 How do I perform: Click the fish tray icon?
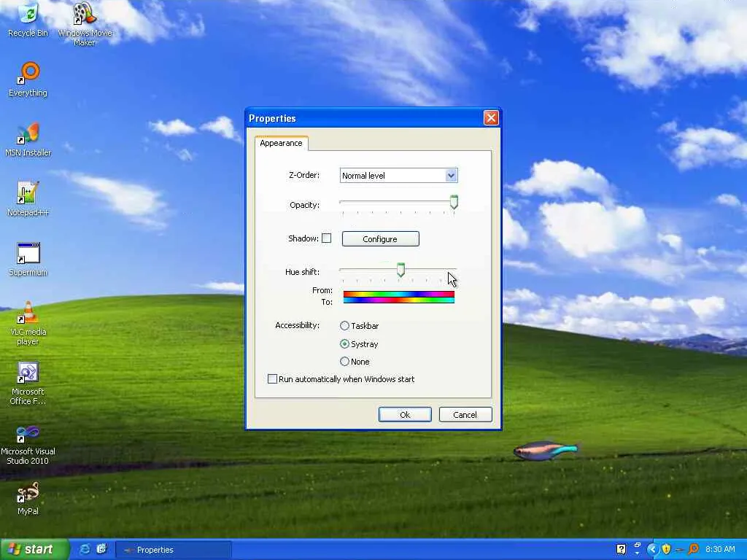click(x=679, y=550)
